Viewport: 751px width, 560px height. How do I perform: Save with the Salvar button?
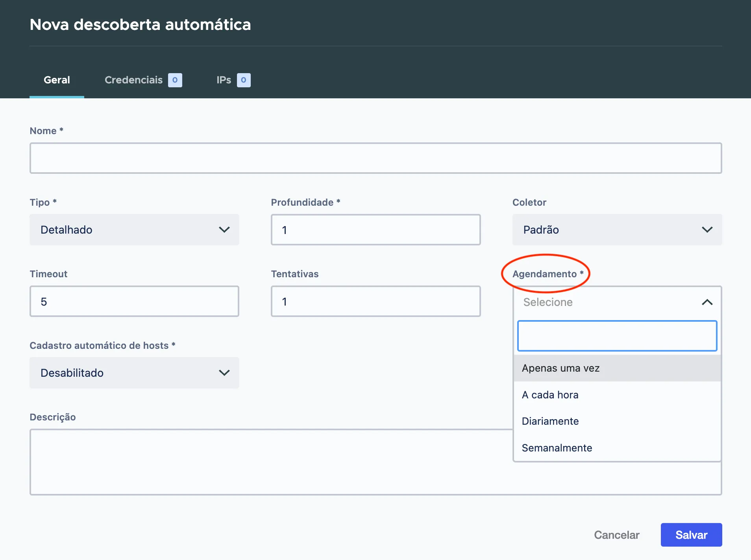tap(691, 535)
